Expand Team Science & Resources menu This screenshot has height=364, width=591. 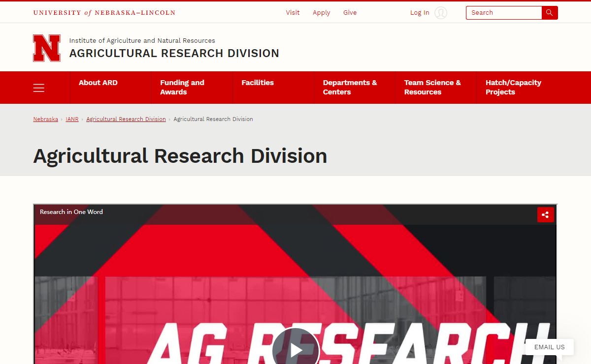[432, 87]
